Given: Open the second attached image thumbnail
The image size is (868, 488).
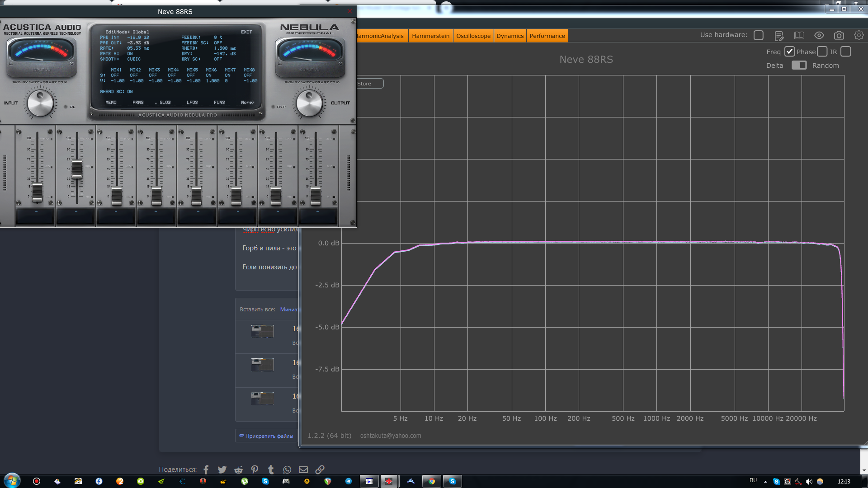Looking at the screenshot, I should pos(263,365).
